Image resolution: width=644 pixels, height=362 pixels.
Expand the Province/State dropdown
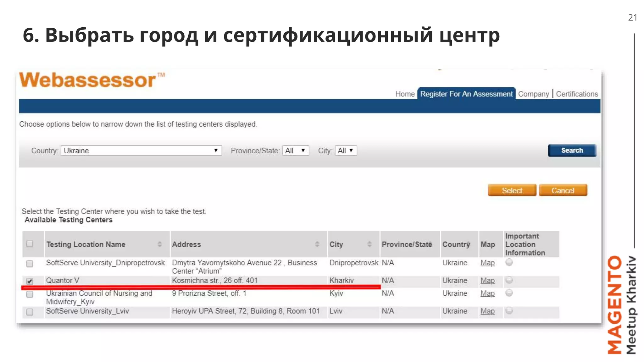[296, 151]
